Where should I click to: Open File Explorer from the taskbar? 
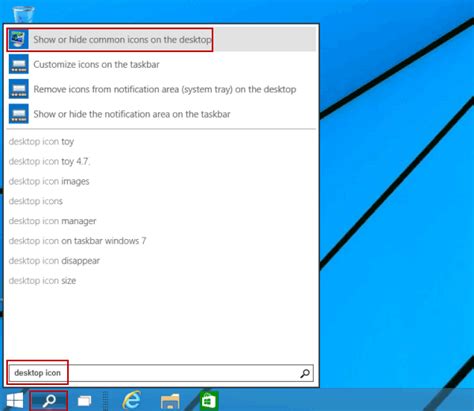pyautogui.click(x=170, y=401)
